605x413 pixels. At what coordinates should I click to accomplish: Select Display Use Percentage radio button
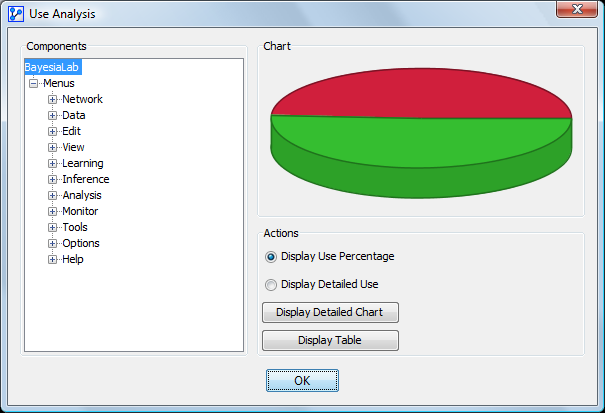pyautogui.click(x=271, y=257)
